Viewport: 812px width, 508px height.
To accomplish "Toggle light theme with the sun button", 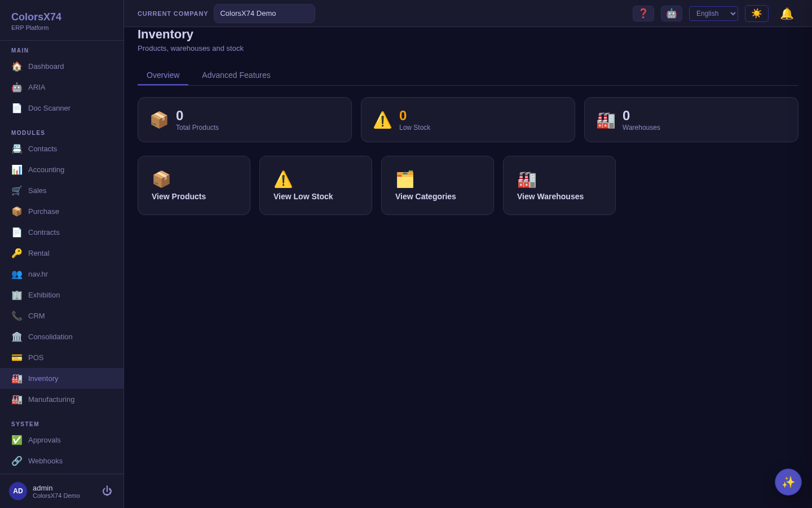I will pyautogui.click(x=757, y=14).
